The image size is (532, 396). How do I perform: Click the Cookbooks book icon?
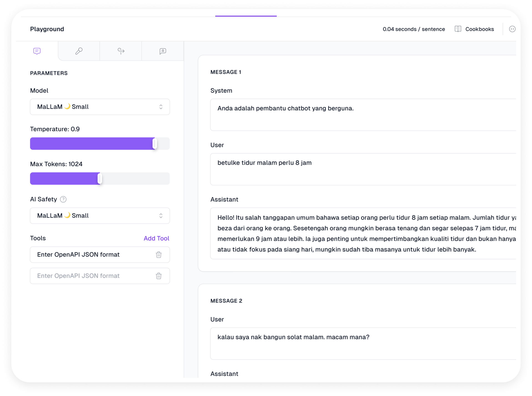tap(458, 29)
